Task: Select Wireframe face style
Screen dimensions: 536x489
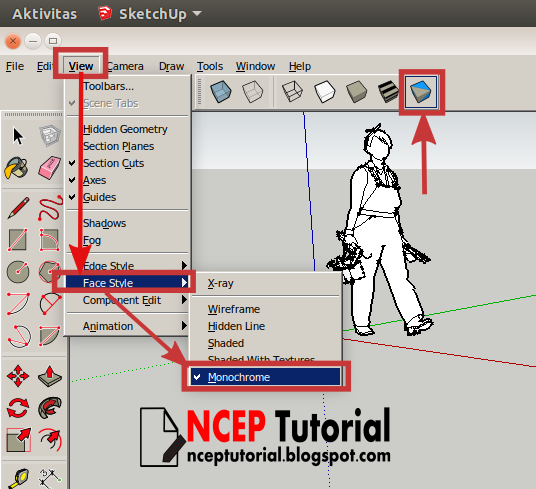Action: (266, 309)
